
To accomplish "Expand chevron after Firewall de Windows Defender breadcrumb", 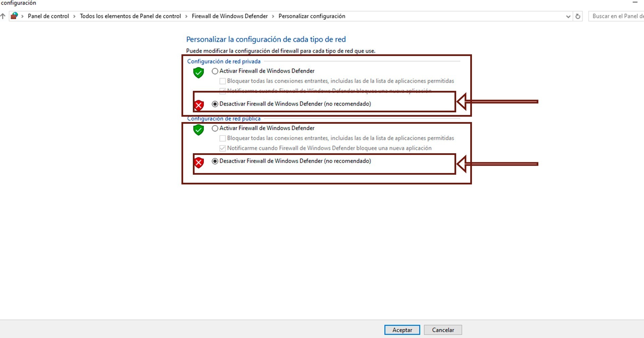I will click(x=273, y=16).
